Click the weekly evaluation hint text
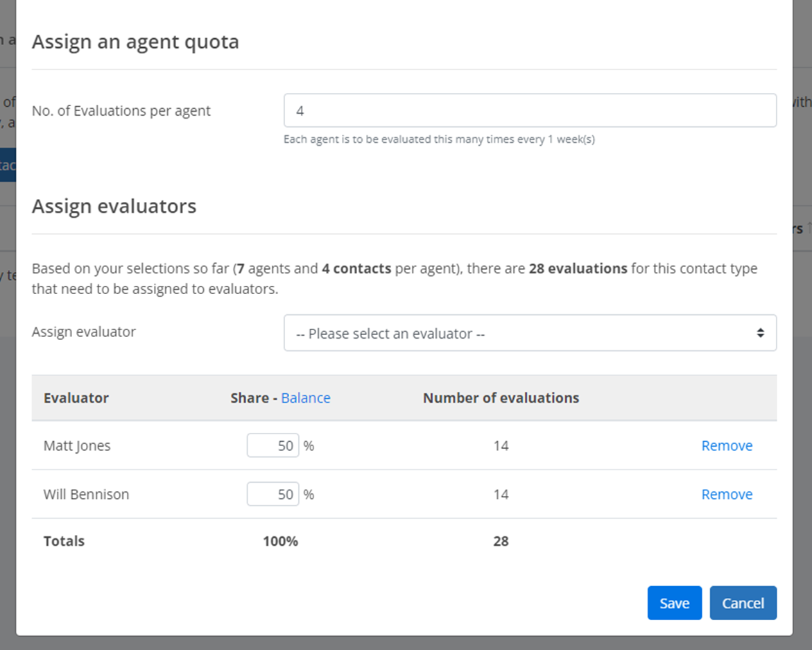The height and width of the screenshot is (650, 812). 439,139
